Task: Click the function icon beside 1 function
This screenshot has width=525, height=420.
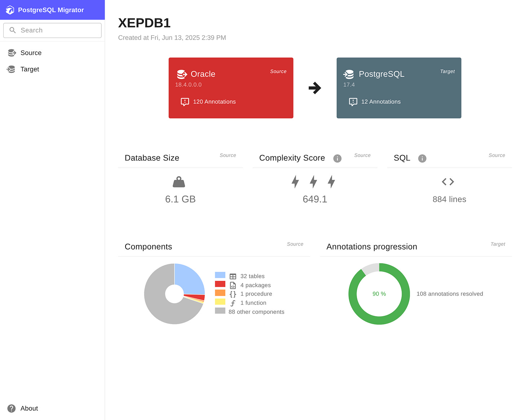Action: (233, 303)
